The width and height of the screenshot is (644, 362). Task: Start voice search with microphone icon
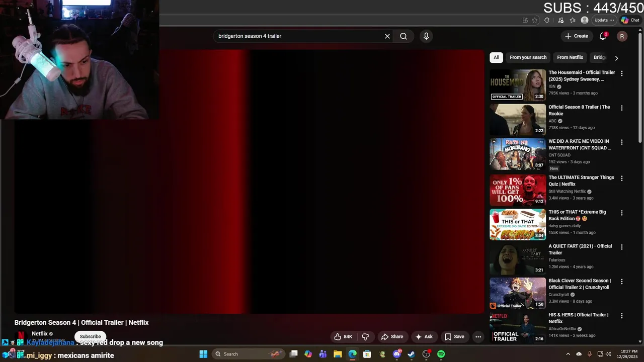pos(426,36)
